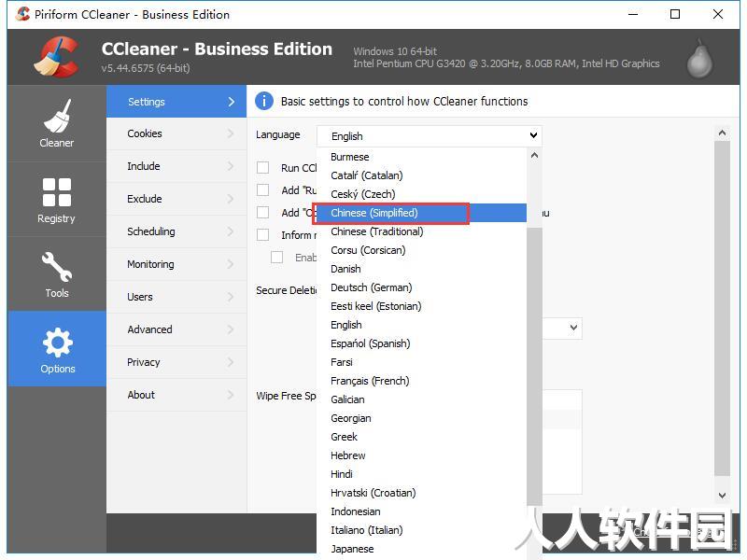This screenshot has height=560, width=747.
Task: Choose Español (Spanish) language
Action: click(x=422, y=343)
